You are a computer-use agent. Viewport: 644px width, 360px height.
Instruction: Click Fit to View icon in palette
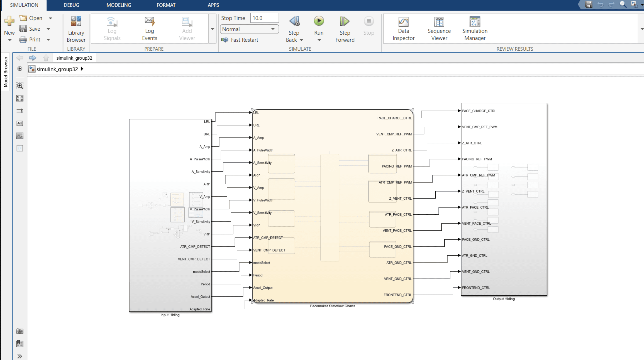click(20, 98)
